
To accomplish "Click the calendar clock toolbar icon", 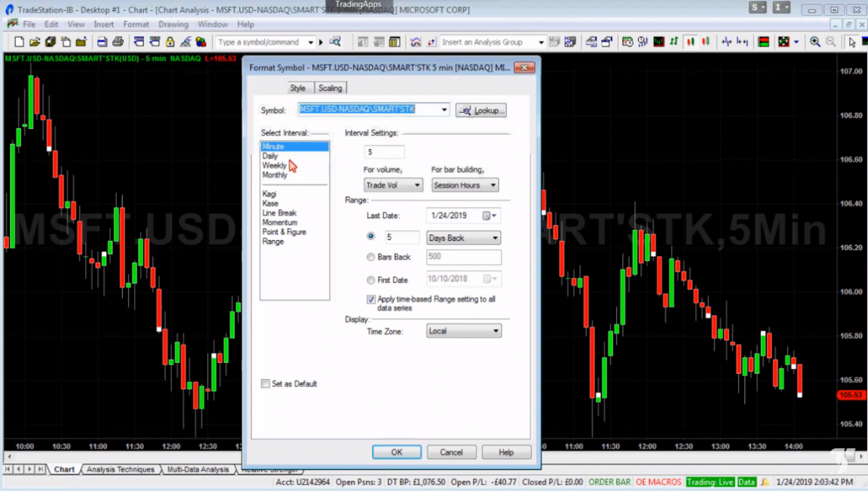I will [627, 42].
